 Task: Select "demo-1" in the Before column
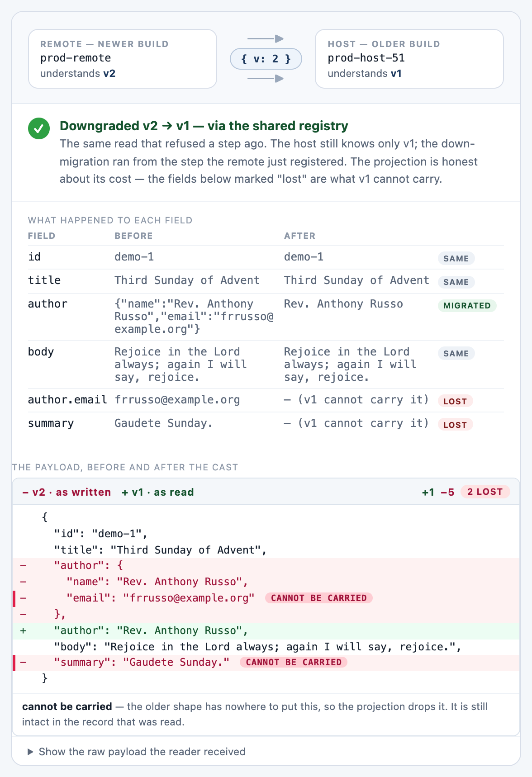[134, 257]
